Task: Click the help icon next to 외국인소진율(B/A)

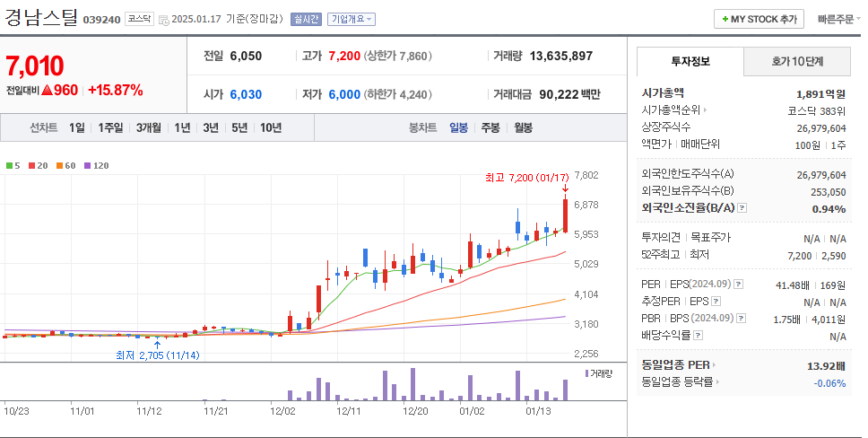Action: [x=742, y=208]
